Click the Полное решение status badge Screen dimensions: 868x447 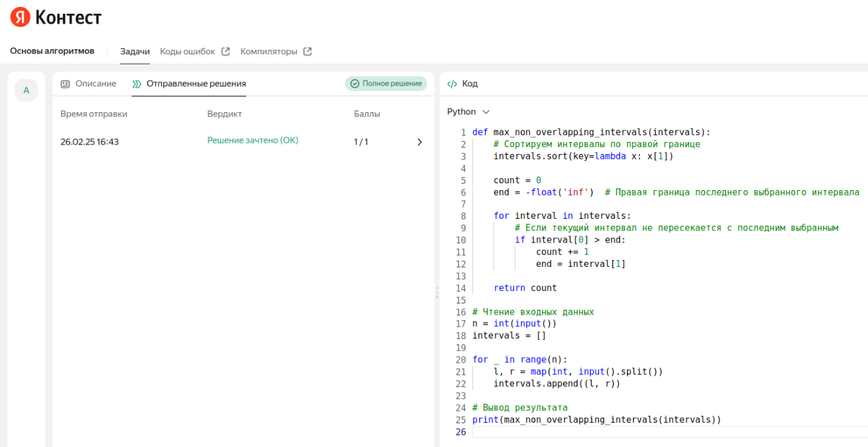click(386, 84)
